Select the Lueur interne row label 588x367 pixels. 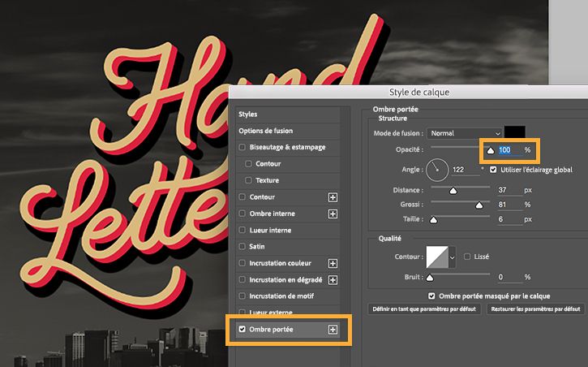270,230
